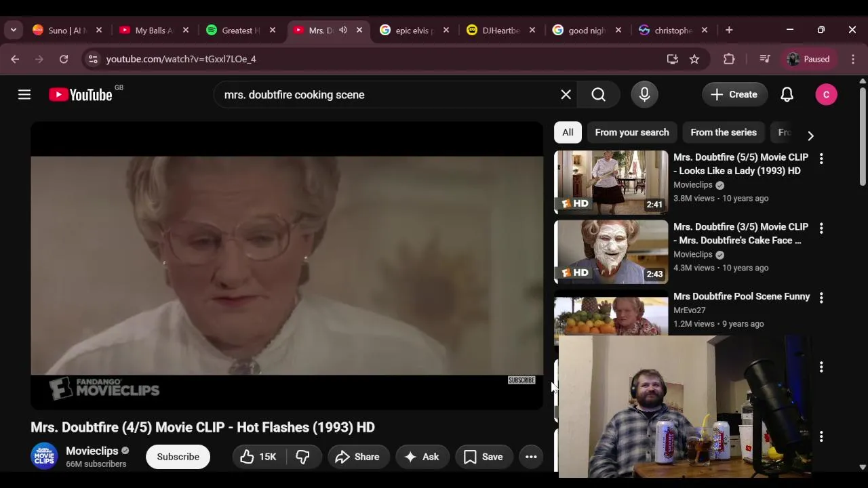Screen dimensions: 868x488
Task: Open more actions (three dots) under video
Action: tap(531, 457)
